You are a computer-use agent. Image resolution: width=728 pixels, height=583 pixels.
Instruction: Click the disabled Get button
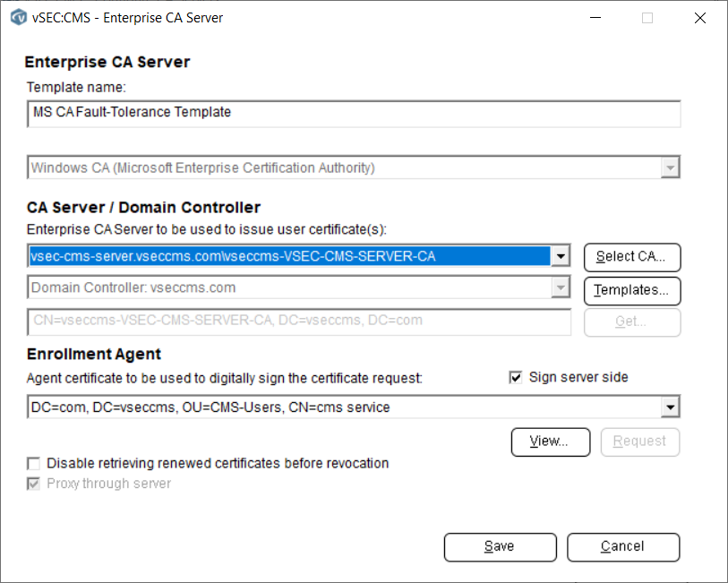(632, 323)
